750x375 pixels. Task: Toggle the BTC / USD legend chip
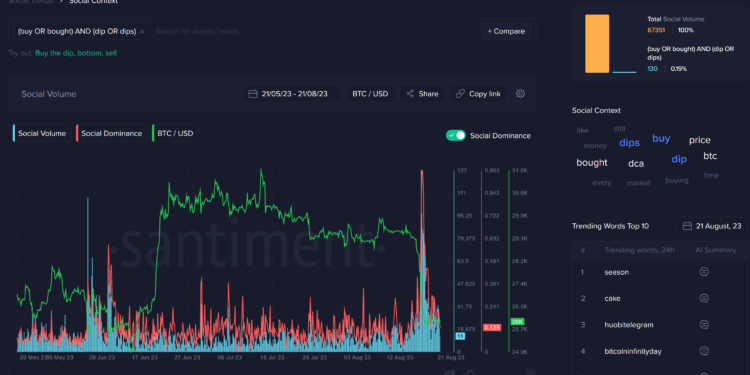coord(175,133)
